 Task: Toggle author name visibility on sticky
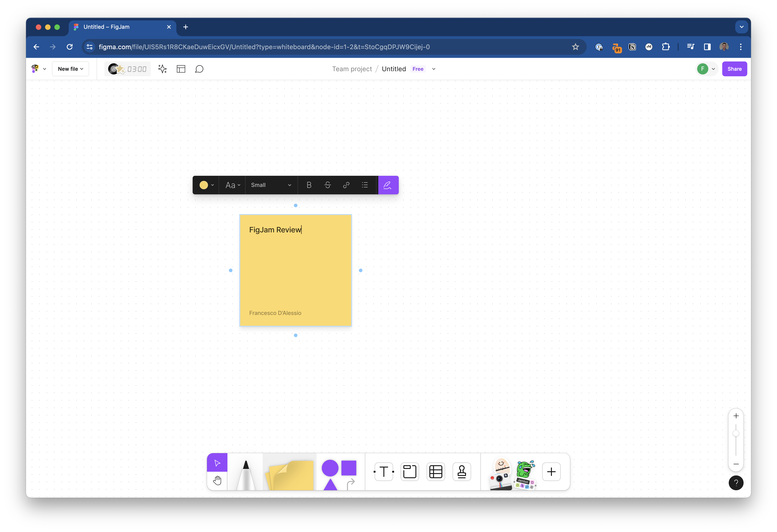(x=388, y=185)
